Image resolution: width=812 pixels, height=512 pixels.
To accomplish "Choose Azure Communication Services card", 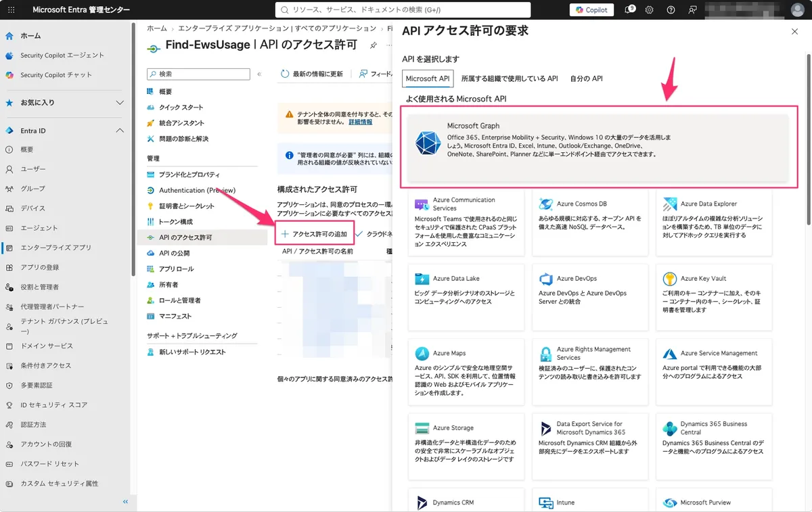I will [466, 223].
